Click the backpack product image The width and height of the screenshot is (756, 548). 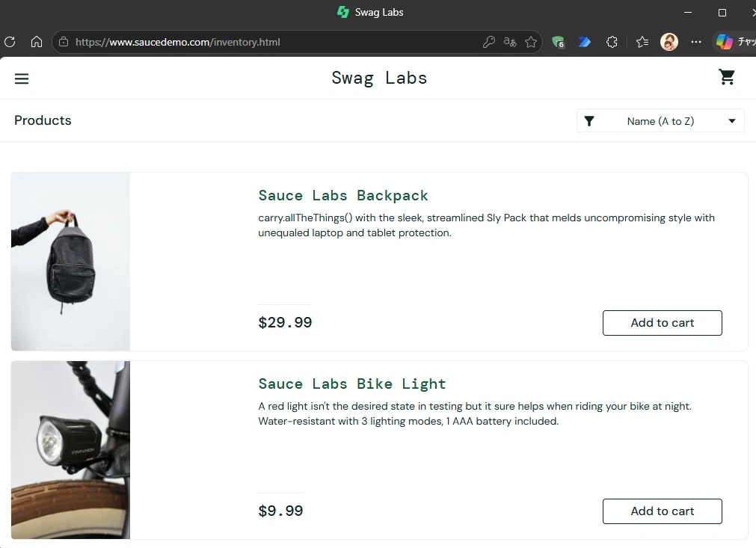pos(70,262)
